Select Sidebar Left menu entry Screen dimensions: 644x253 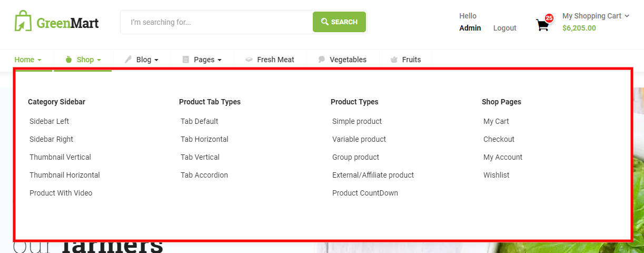coord(49,121)
